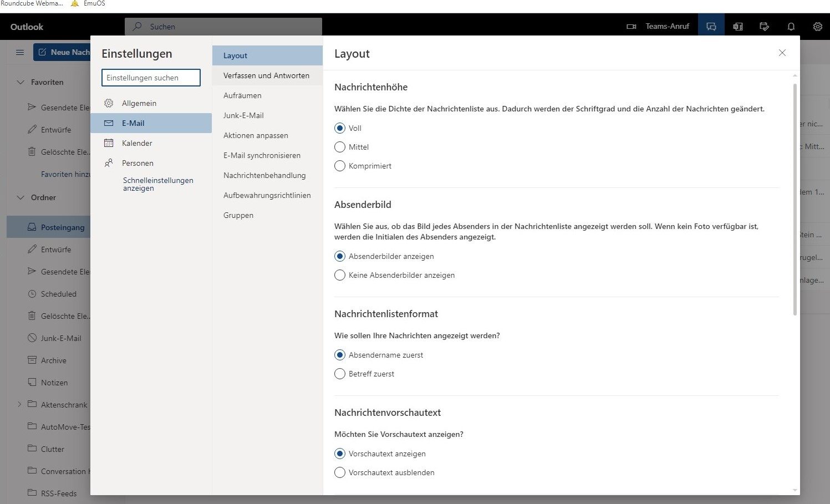Open the Layout settings tab
830x504 pixels.
(x=267, y=55)
